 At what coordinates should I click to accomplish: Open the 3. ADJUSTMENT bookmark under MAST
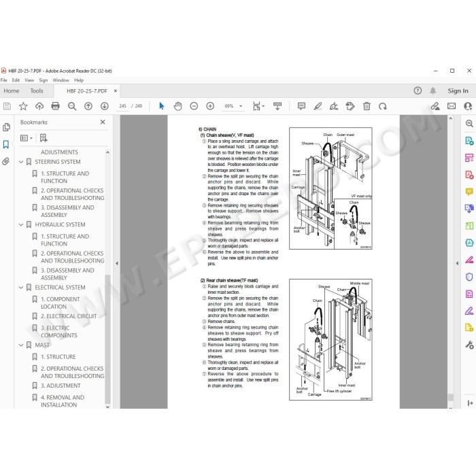click(61, 386)
